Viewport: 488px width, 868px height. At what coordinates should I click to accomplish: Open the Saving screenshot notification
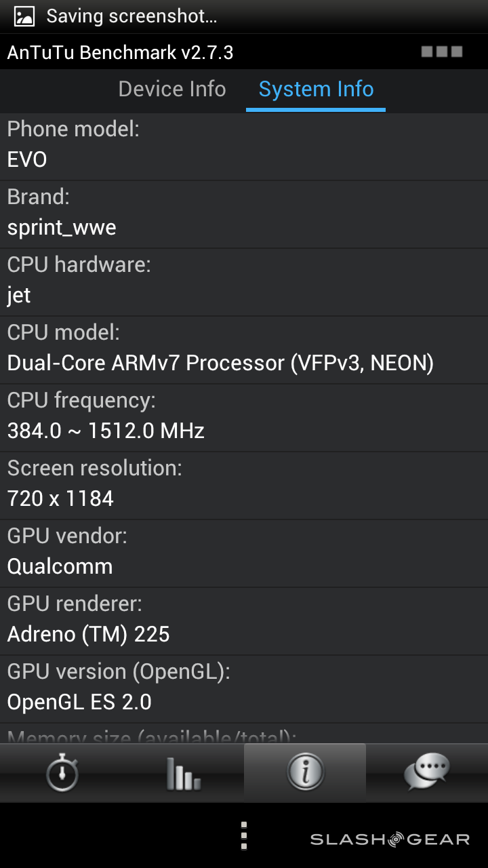131,16
